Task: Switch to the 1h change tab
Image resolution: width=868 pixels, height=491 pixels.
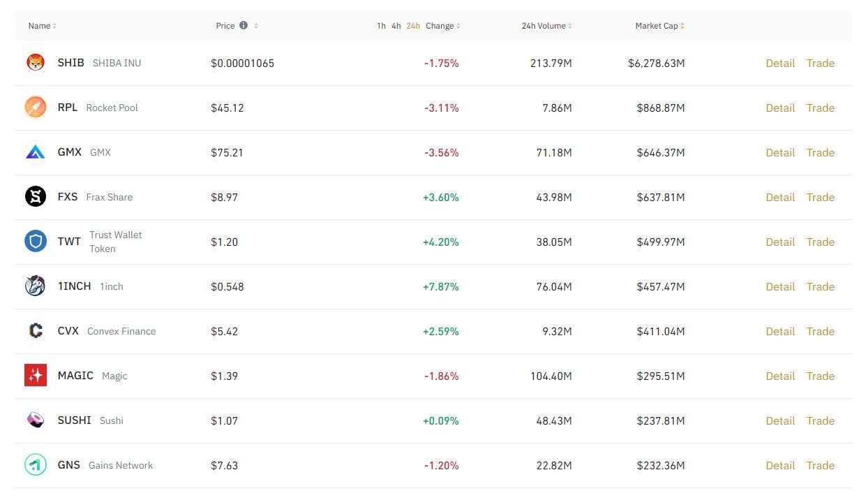Action: (381, 25)
